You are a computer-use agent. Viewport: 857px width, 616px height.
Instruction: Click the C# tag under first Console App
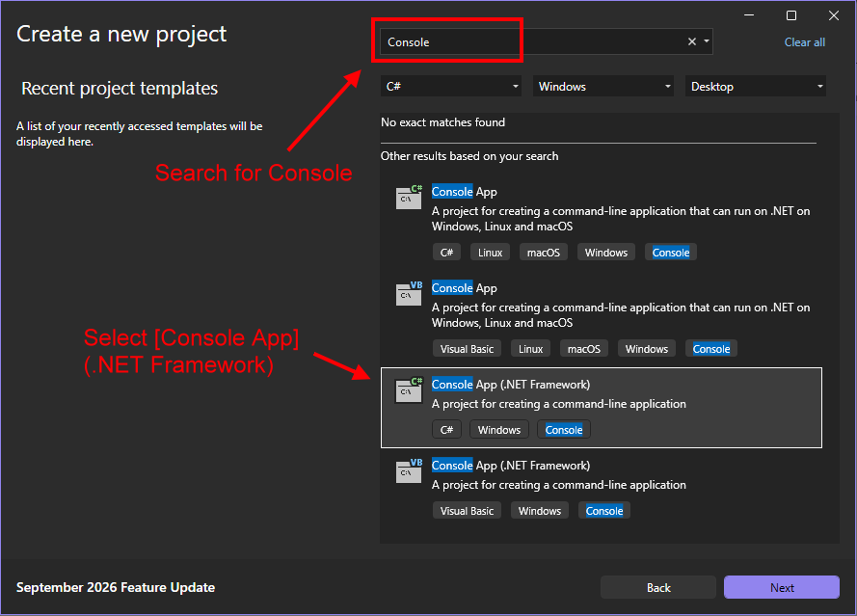446,253
